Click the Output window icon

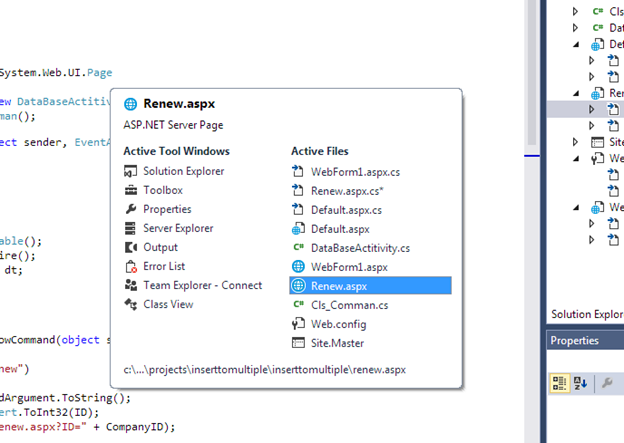131,247
